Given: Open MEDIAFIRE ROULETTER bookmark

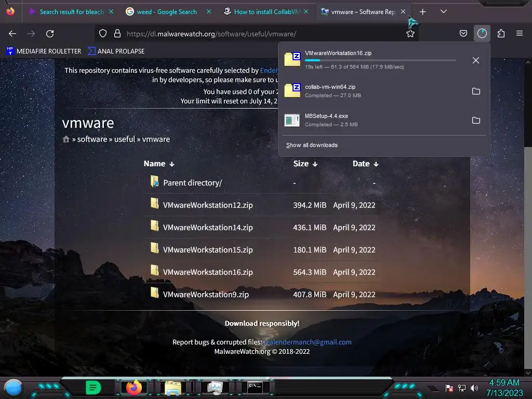Looking at the screenshot, I should coord(44,51).
